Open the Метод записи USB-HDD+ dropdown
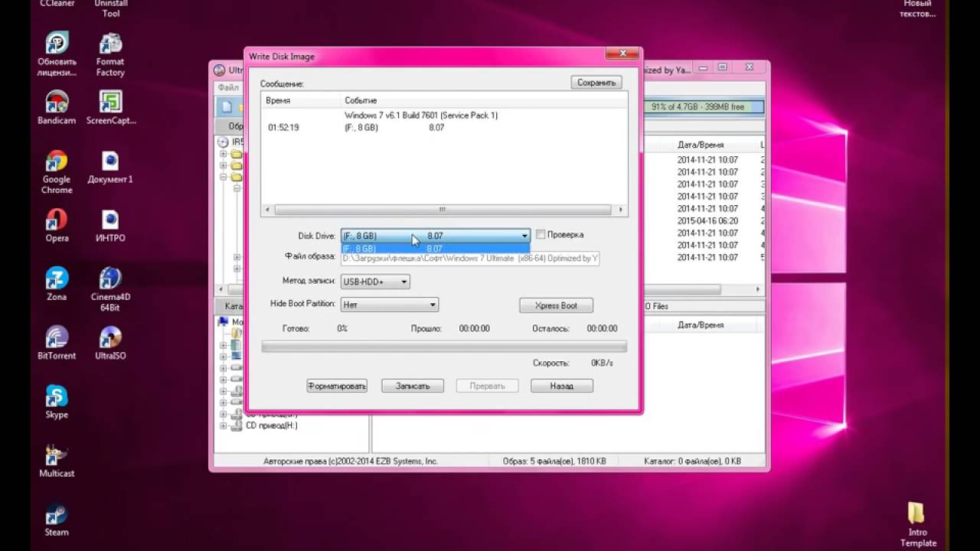This screenshot has height=551, width=980. 375,282
